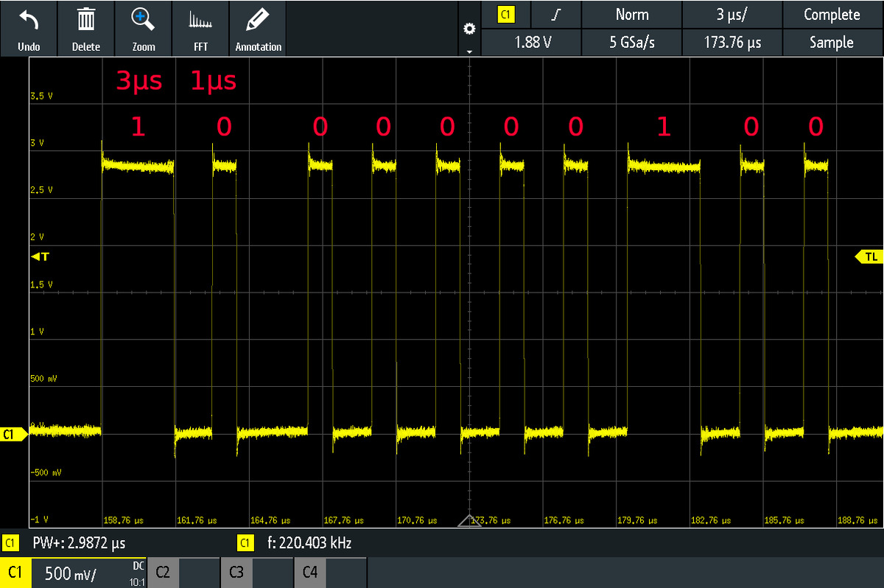Click the yellow C1 trigger source badge
Viewport: 884px width, 588px height.
[505, 14]
